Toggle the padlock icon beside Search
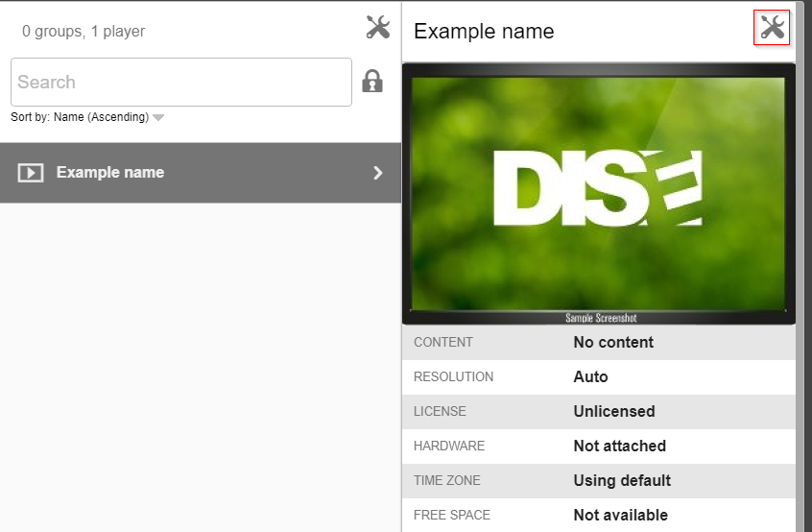This screenshot has height=532, width=812. (372, 82)
